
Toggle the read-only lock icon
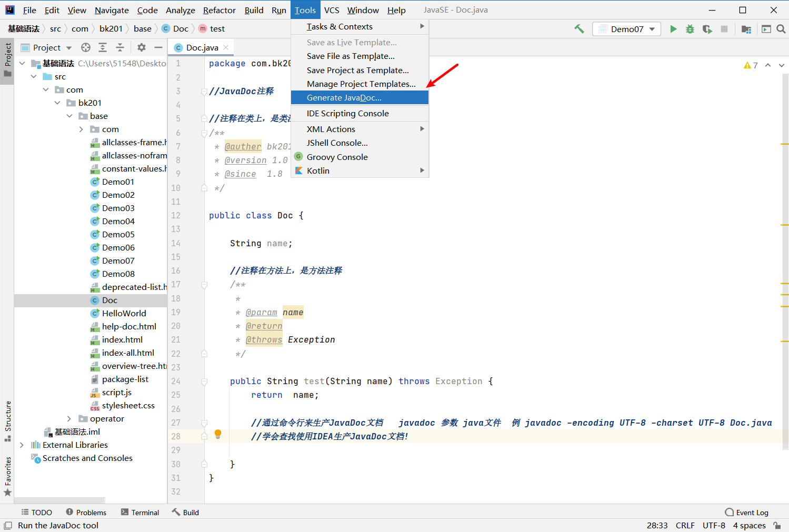click(x=777, y=525)
